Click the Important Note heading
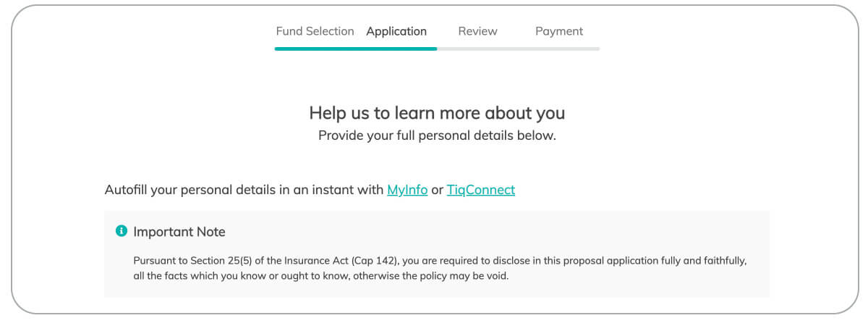The width and height of the screenshot is (868, 326). (179, 232)
